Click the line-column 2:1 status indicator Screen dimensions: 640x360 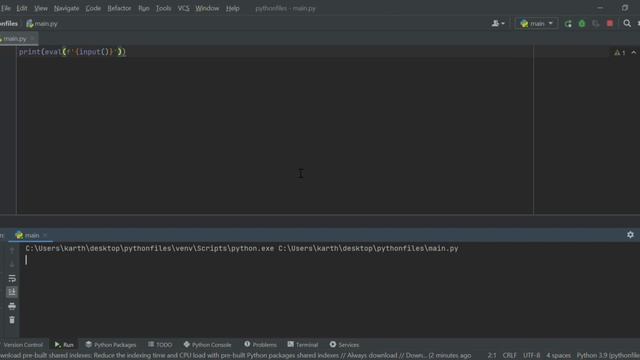[x=492, y=356]
